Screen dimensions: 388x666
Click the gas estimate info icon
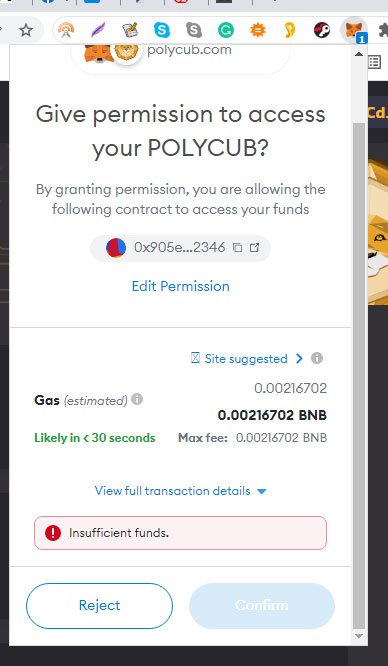point(137,399)
